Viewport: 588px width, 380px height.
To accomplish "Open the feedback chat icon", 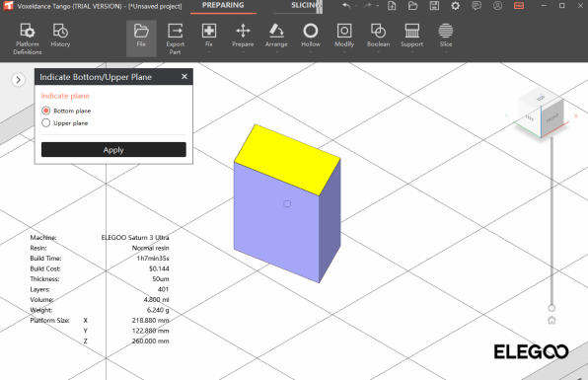I will 477,6.
